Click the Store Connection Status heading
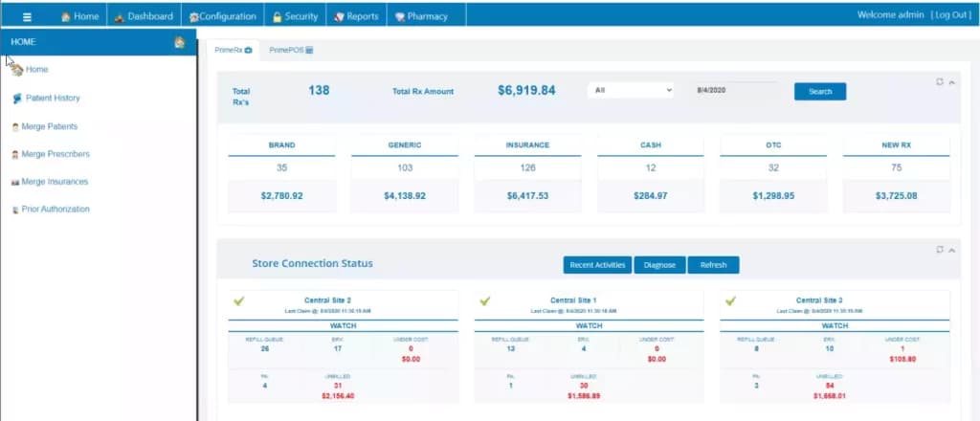The image size is (980, 421). 313,263
